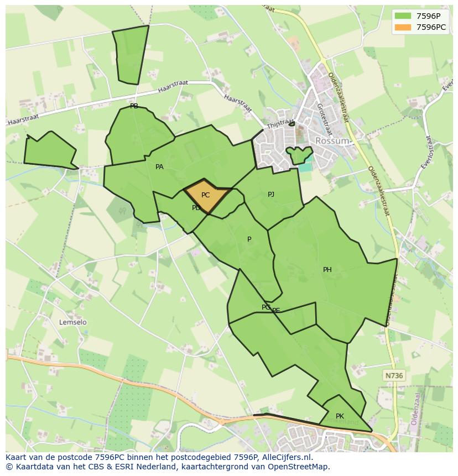Click the Rossum town label
458x476 pixels.
click(x=332, y=141)
